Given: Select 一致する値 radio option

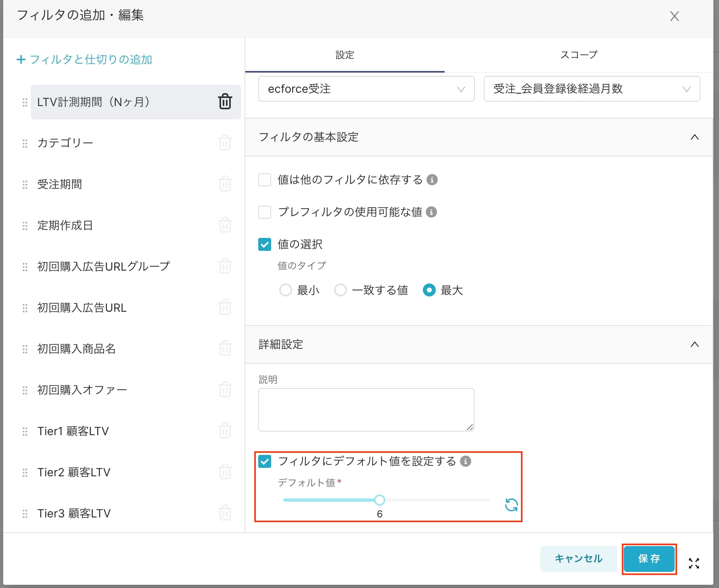Looking at the screenshot, I should click(341, 290).
